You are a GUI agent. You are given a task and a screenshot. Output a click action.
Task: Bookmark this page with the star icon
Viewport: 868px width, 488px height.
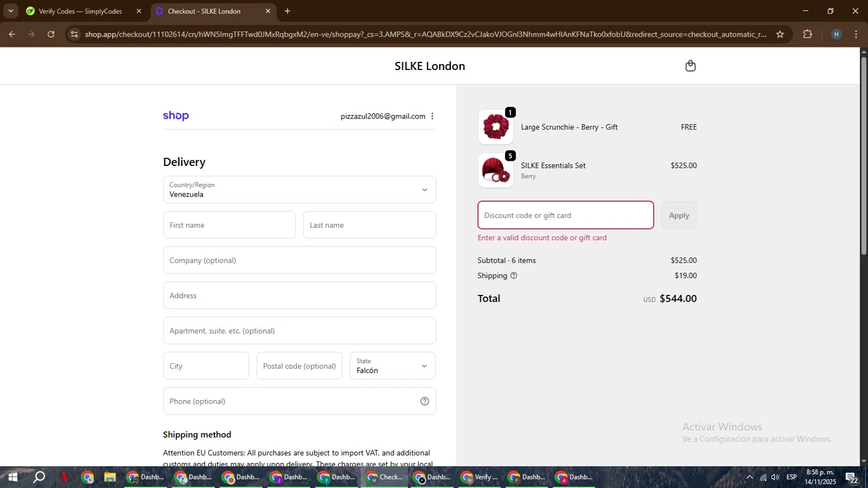pos(780,34)
